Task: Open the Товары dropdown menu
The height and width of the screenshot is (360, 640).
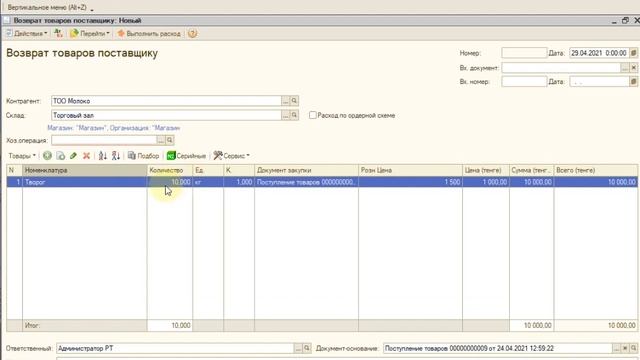Action: [22, 156]
